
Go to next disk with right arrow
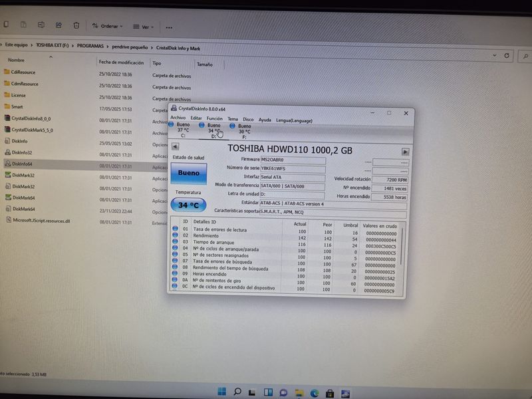(x=405, y=152)
